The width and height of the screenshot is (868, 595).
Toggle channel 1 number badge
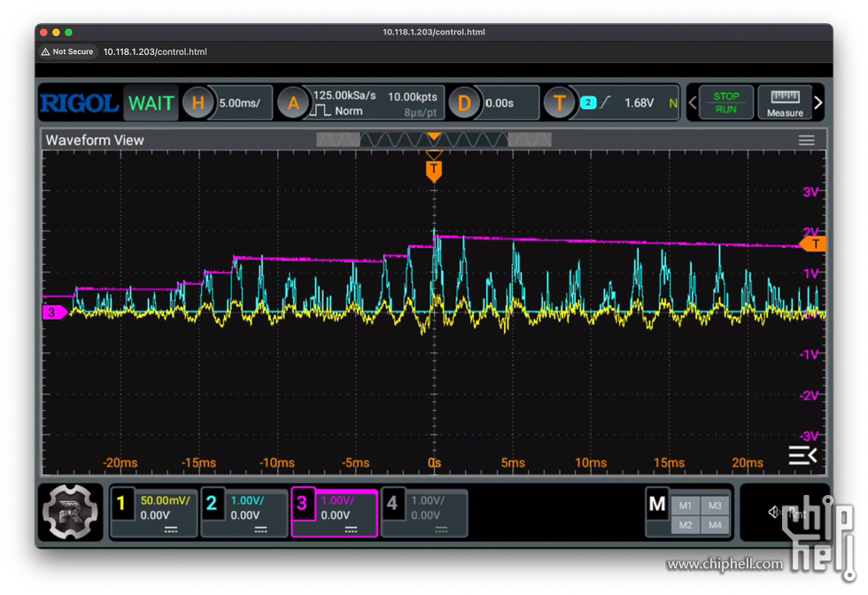[122, 503]
